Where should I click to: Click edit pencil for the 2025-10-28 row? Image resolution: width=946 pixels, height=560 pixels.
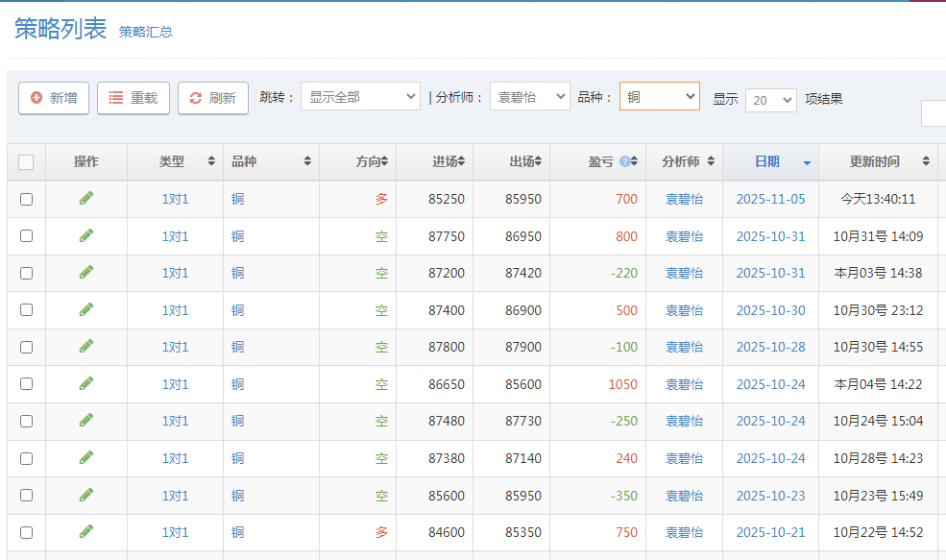click(x=86, y=346)
